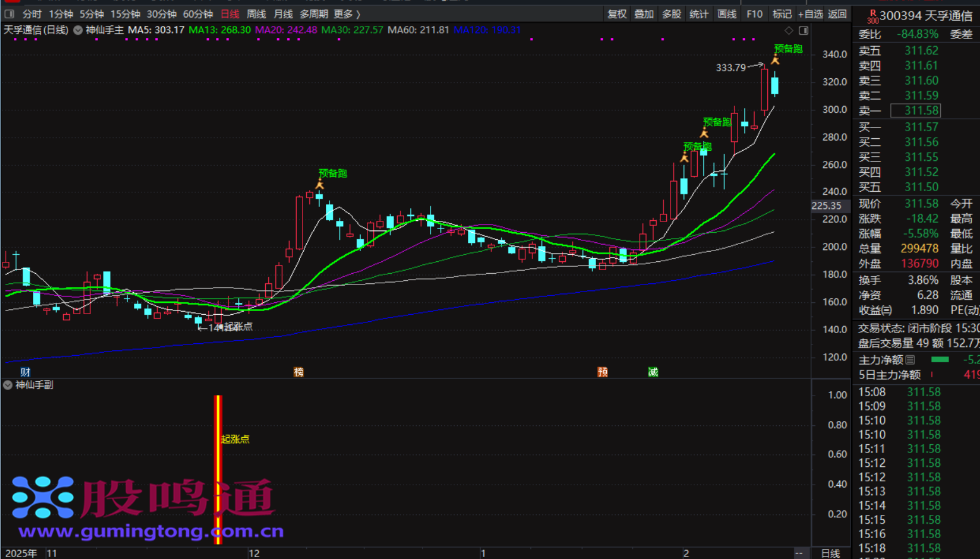Toggle the side panel icon beside the diamond
The width and height of the screenshot is (980, 559).
803,30
